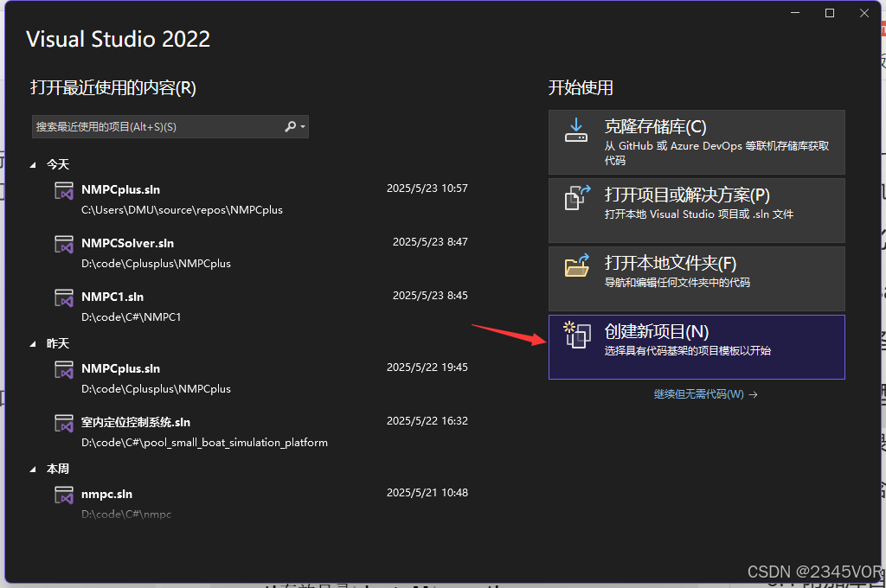Open recent solution nmpc.sln
886x588 pixels.
tap(260, 503)
